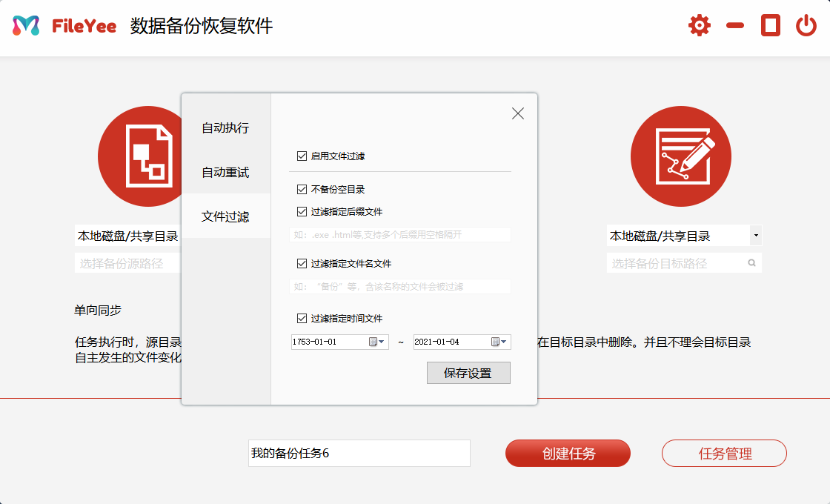Disable the 启用文件过滤 checkbox
Image resolution: width=830 pixels, height=504 pixels.
point(301,156)
